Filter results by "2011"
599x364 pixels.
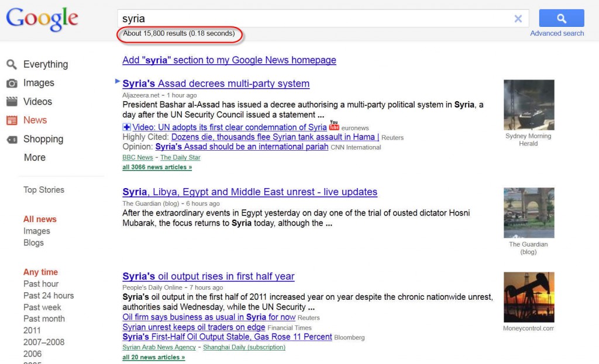[x=32, y=330]
